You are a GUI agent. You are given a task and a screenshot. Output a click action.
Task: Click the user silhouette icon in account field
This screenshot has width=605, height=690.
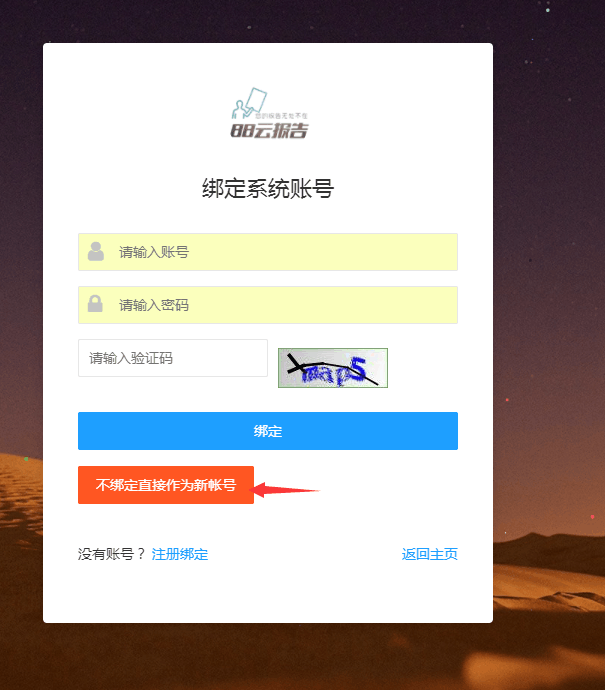tap(95, 251)
